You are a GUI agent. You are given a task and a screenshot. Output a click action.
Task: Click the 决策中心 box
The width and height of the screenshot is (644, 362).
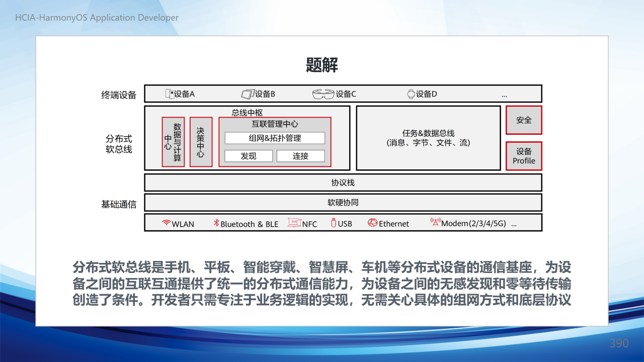coord(201,142)
